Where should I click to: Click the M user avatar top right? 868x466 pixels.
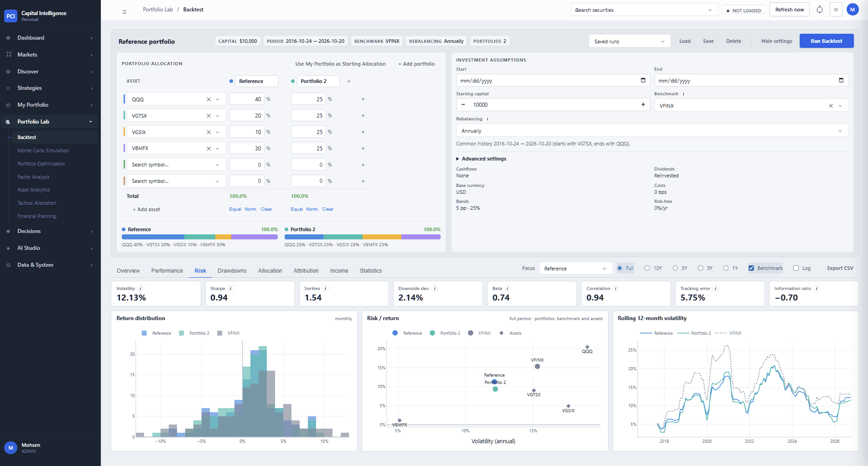(x=852, y=10)
